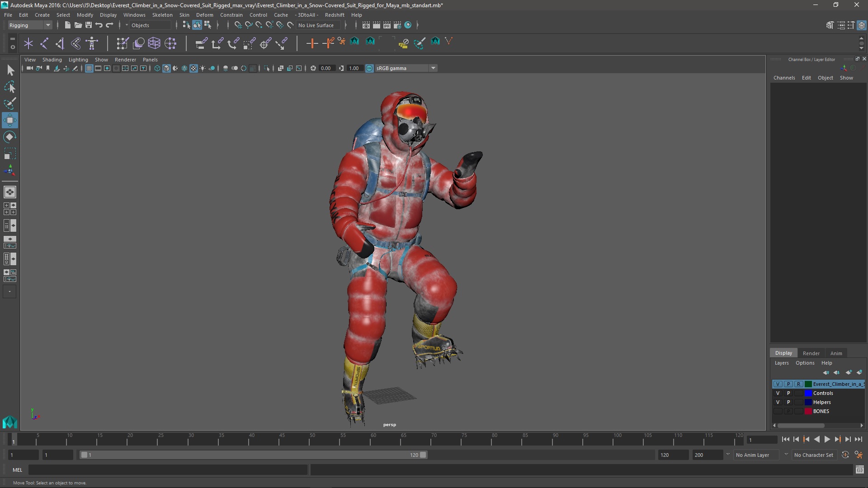The image size is (868, 488).
Task: Click the Create Joints shelf icon
Action: 44,43
